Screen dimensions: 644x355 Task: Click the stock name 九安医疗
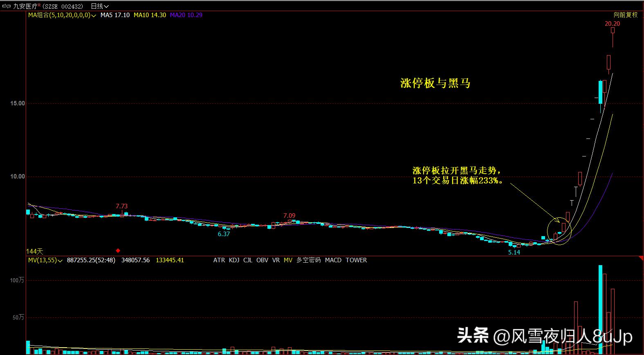25,6
